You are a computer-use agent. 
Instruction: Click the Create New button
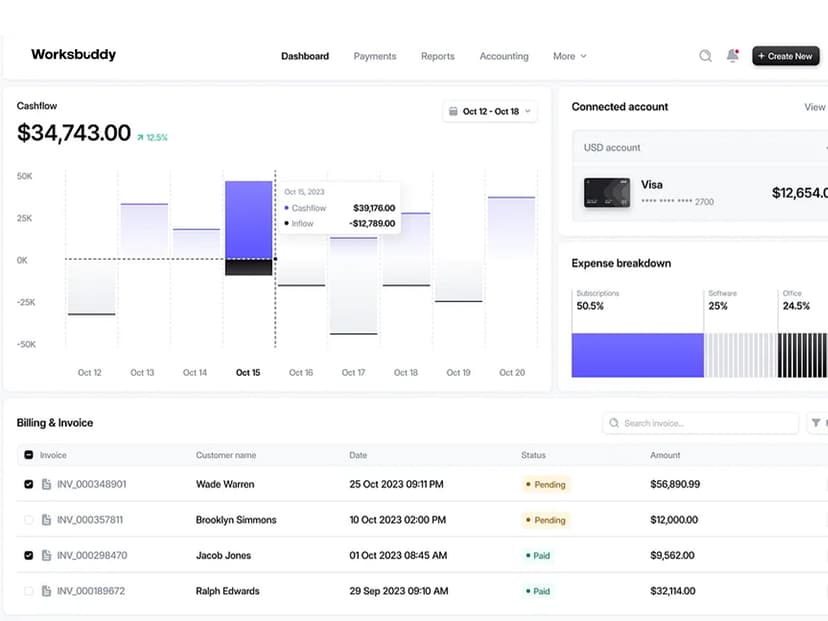coord(786,56)
